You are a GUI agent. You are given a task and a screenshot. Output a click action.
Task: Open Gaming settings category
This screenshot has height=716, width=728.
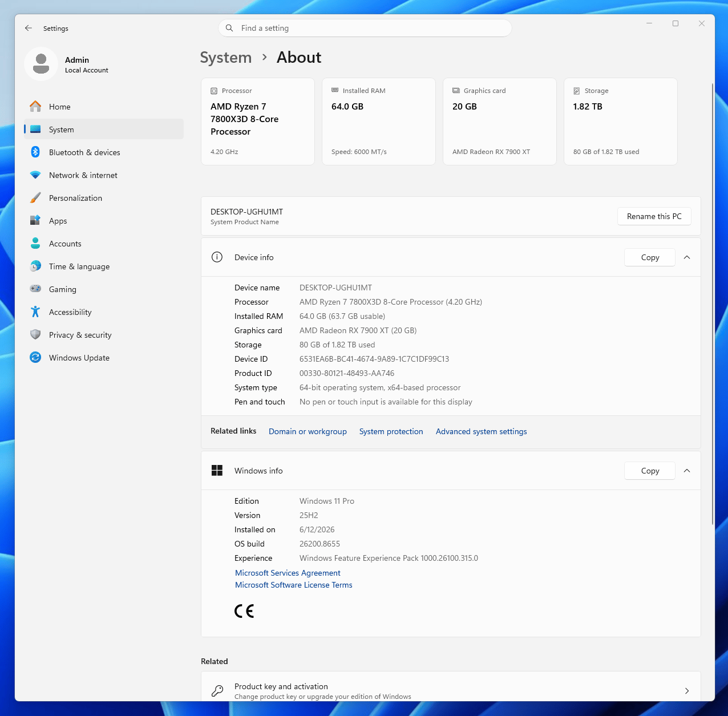tap(104, 289)
